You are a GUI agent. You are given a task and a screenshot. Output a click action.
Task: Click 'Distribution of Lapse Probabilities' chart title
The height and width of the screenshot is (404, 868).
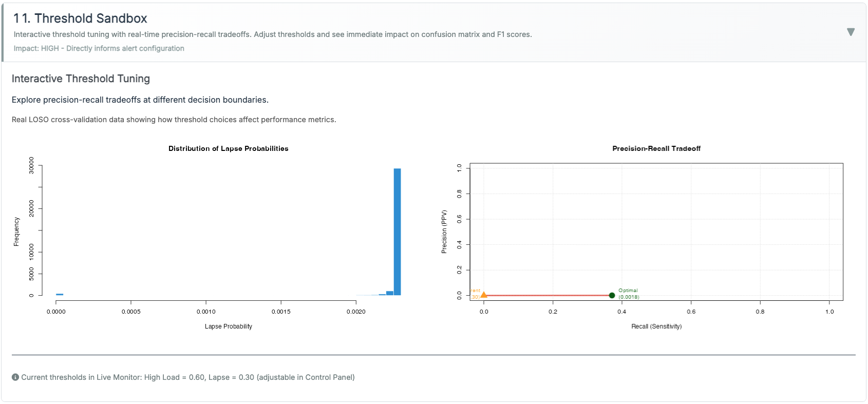point(228,148)
